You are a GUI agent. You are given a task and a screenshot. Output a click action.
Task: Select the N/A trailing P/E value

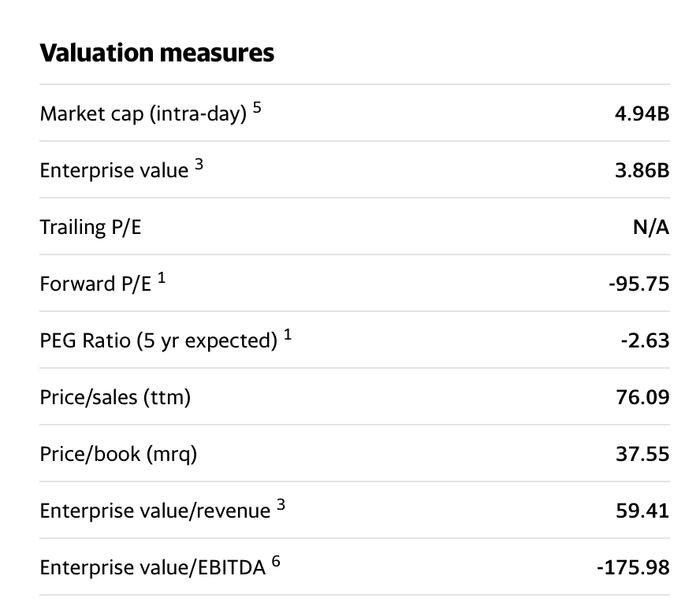(x=653, y=227)
